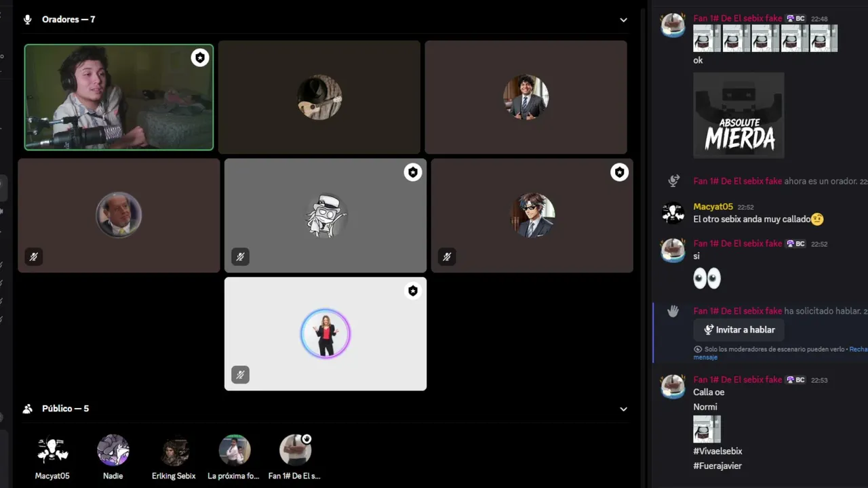
Task: Open Macyat05 audience member profile
Action: pyautogui.click(x=52, y=457)
